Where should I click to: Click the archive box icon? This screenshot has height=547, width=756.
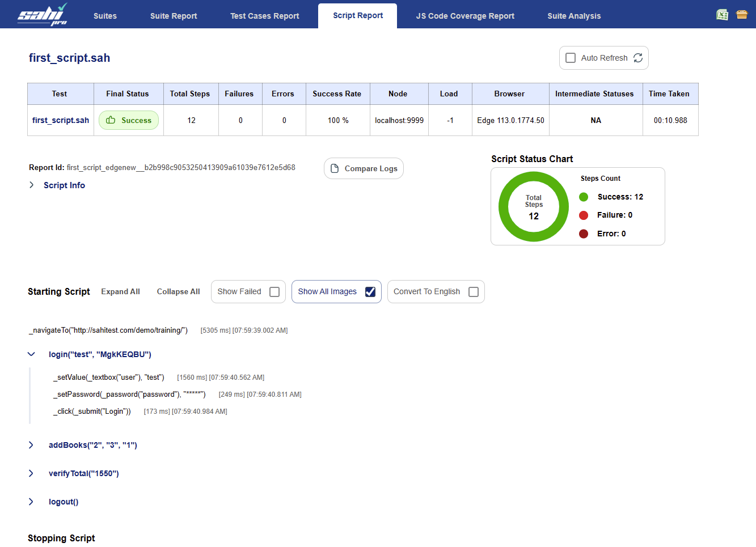(742, 15)
